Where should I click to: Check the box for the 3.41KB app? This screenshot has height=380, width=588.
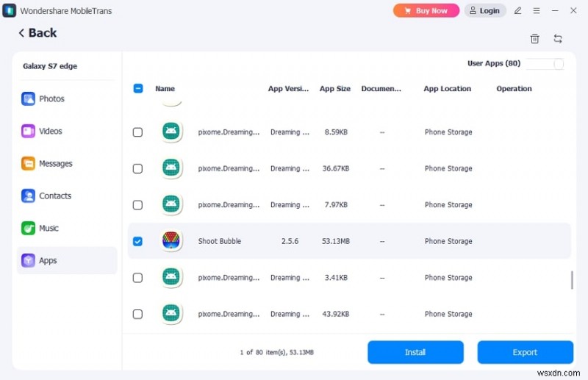click(137, 278)
